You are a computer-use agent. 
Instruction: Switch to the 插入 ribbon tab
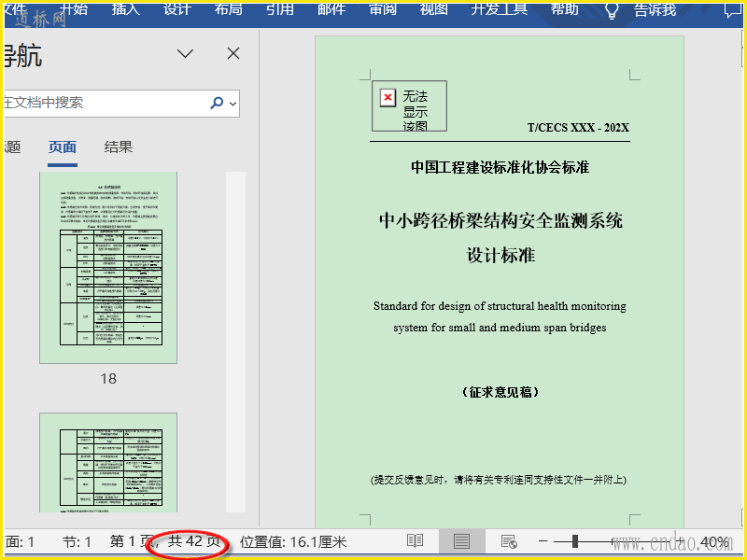[x=126, y=8]
